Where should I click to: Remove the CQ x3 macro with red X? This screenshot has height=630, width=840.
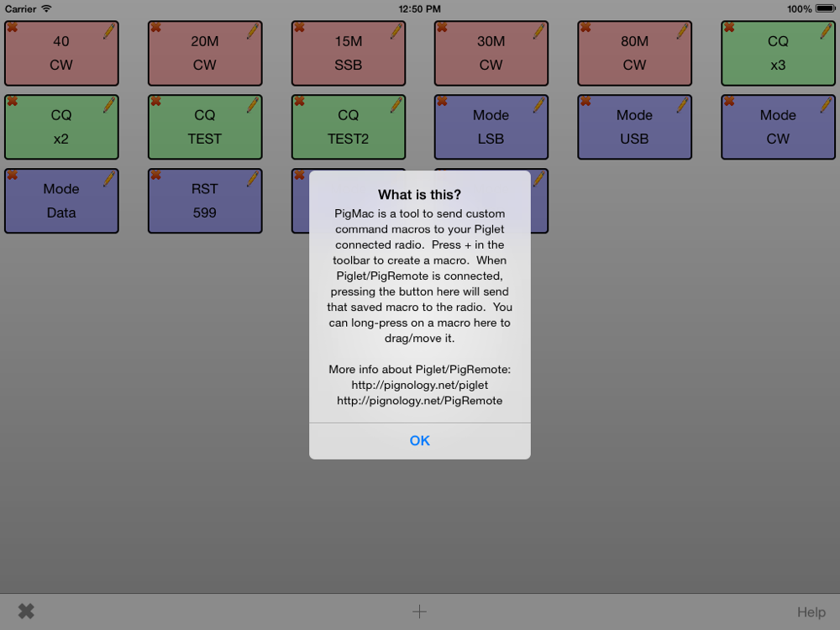tap(729, 28)
